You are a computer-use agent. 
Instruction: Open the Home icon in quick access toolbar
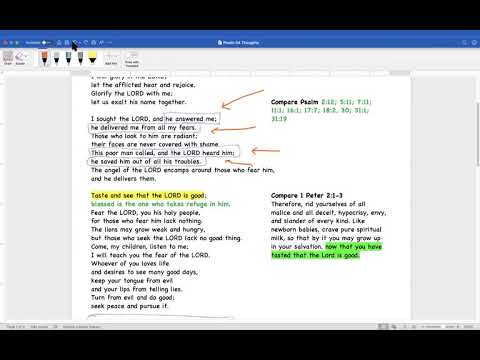click(59, 43)
